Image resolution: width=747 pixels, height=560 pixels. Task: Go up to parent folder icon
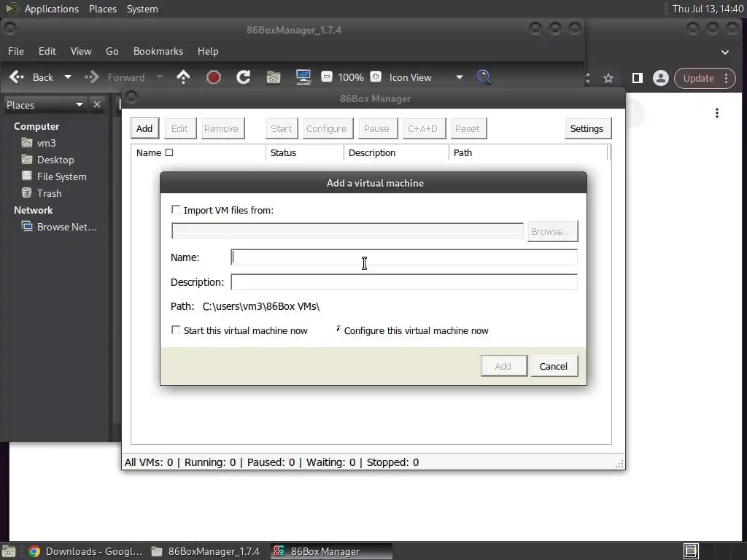183,77
